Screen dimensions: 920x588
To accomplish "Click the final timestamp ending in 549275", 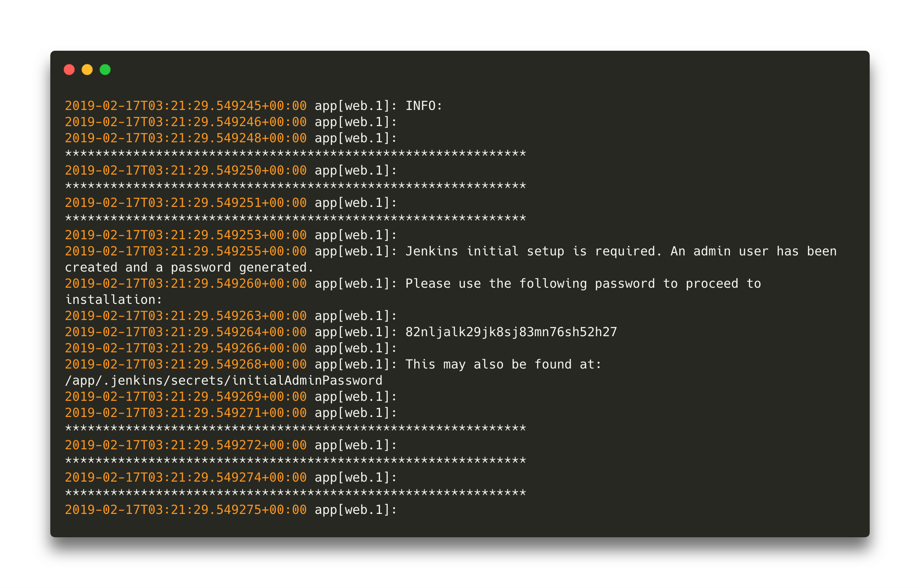I will (186, 510).
